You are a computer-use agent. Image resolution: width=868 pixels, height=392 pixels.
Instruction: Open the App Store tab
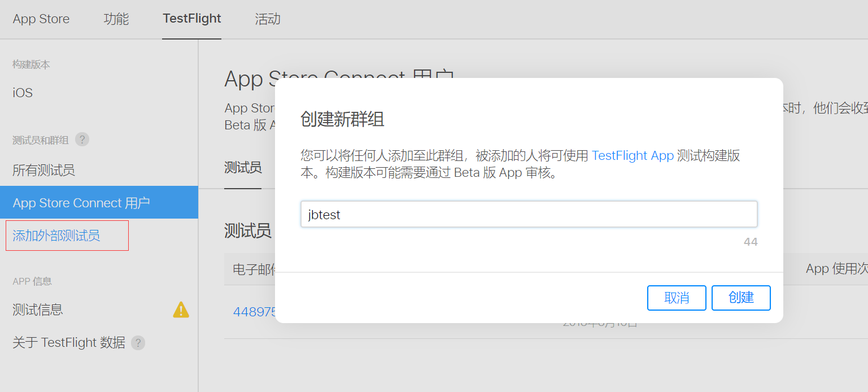(x=41, y=19)
